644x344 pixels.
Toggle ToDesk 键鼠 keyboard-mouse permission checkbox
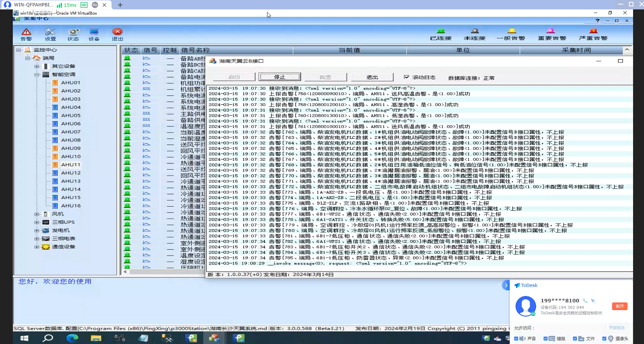coord(546,339)
